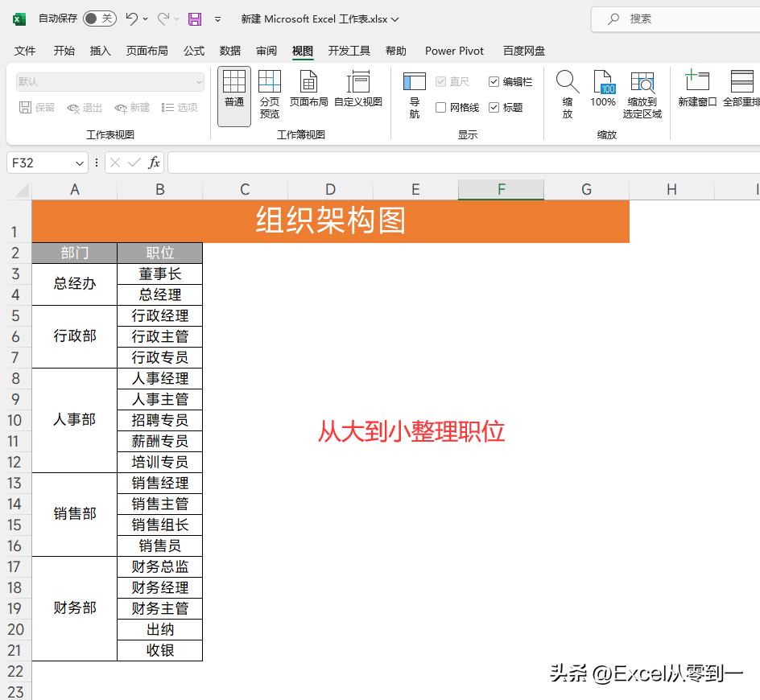
Task: Select 分页预览 view icon
Action: point(270,89)
